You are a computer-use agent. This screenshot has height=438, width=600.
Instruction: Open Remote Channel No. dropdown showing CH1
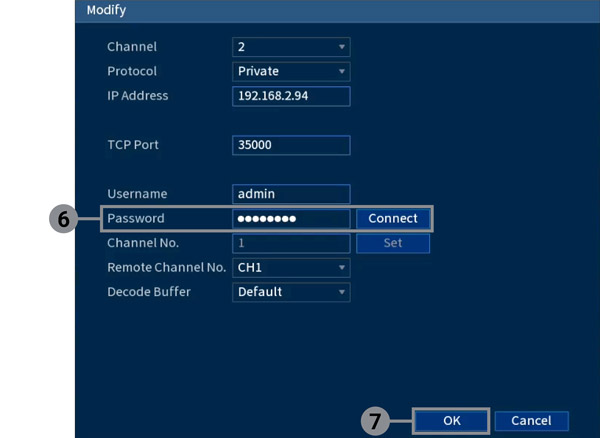290,268
